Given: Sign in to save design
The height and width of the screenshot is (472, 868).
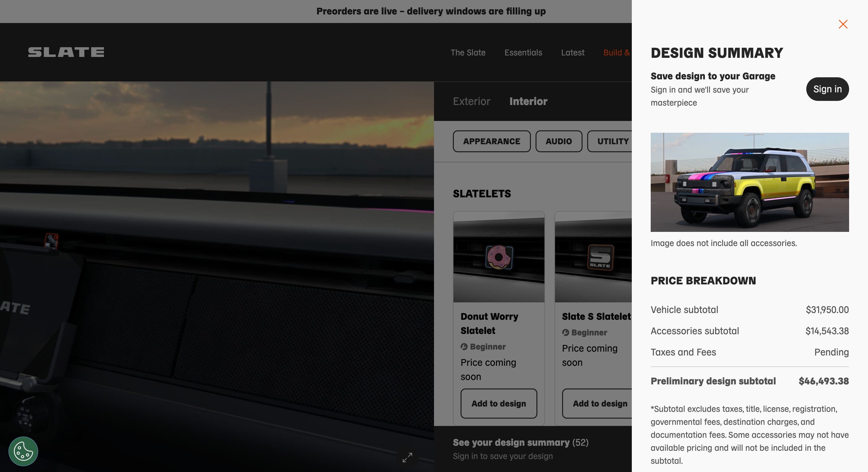Looking at the screenshot, I should click(x=827, y=89).
